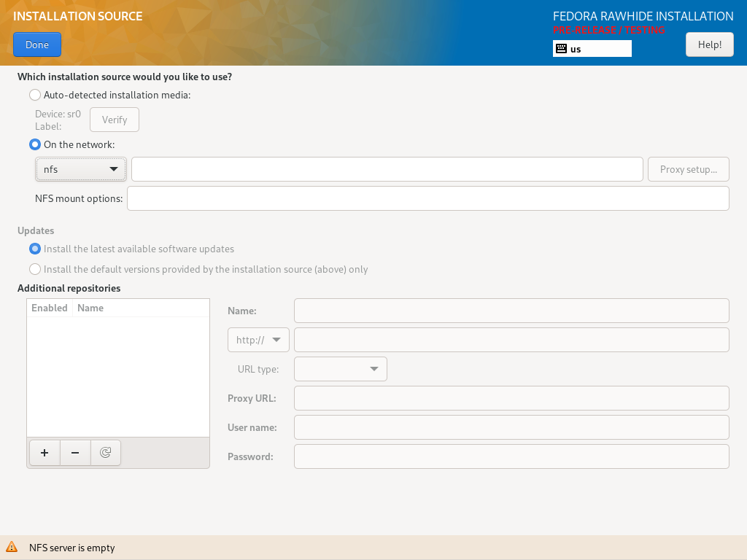Click the PRE-RELEASE / TESTING text
747x560 pixels.
tap(608, 30)
